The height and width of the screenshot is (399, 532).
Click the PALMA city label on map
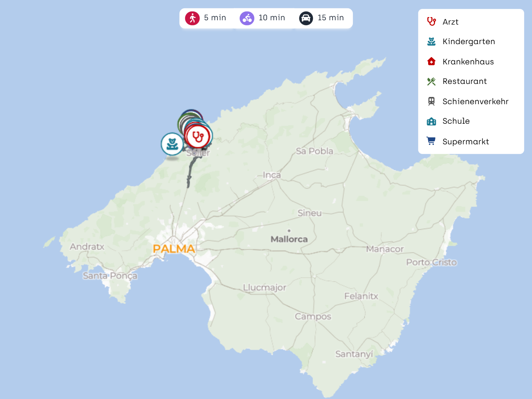coord(174,249)
